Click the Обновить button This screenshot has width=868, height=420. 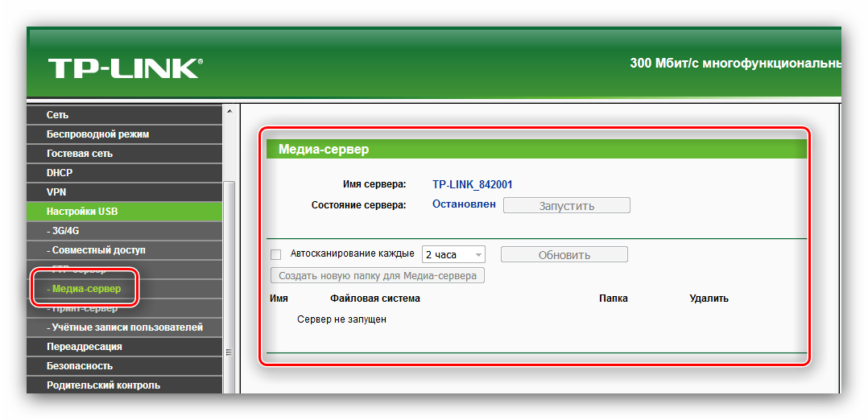click(564, 254)
